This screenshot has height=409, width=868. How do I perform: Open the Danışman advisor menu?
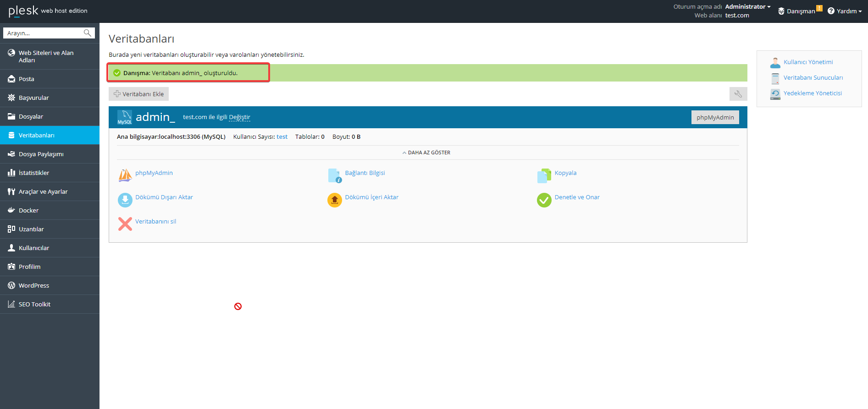[x=800, y=11]
